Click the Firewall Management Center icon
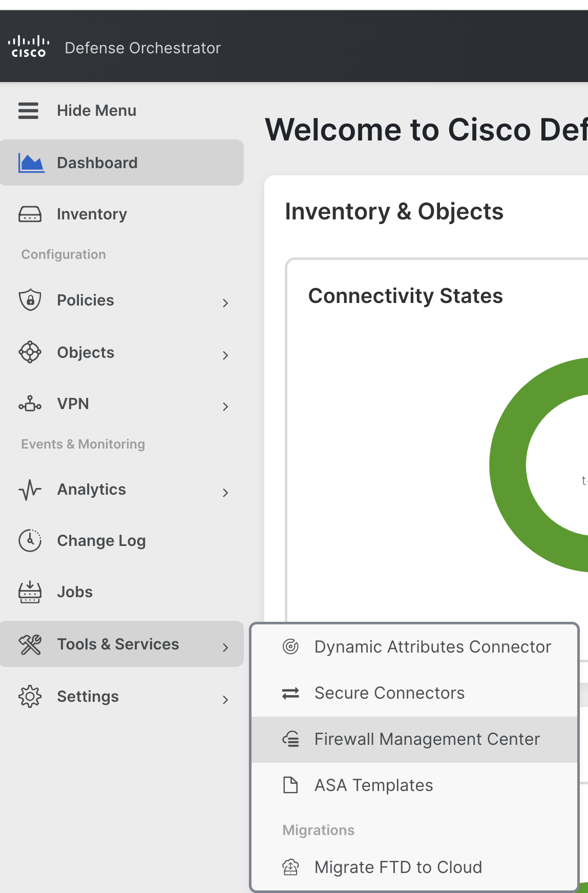The height and width of the screenshot is (893, 588). 290,739
